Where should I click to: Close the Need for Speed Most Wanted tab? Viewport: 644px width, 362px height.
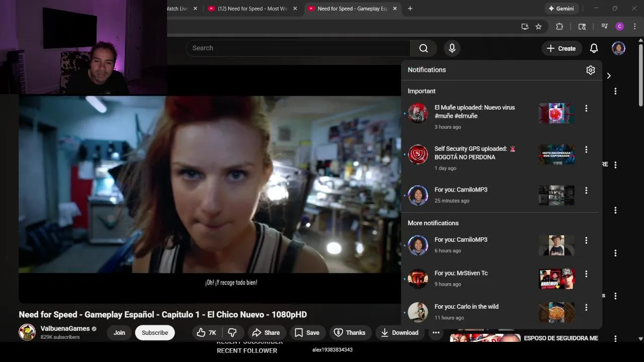(x=295, y=9)
